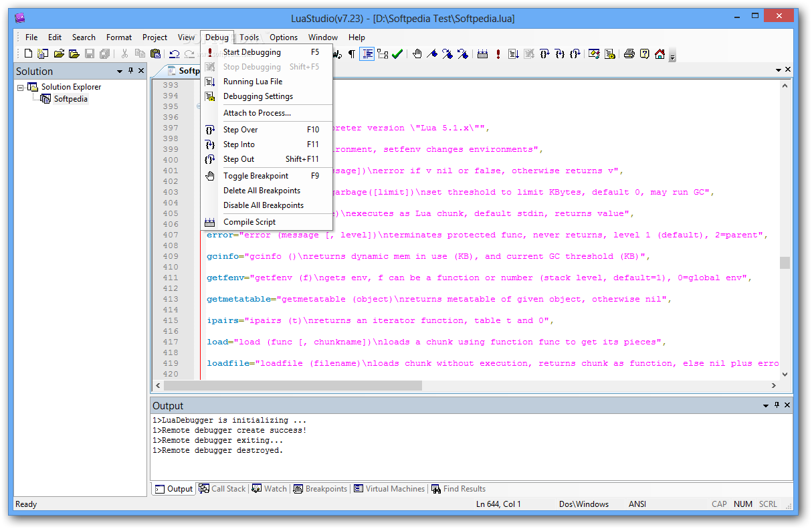Create a new file with toolbar icon

click(x=28, y=54)
